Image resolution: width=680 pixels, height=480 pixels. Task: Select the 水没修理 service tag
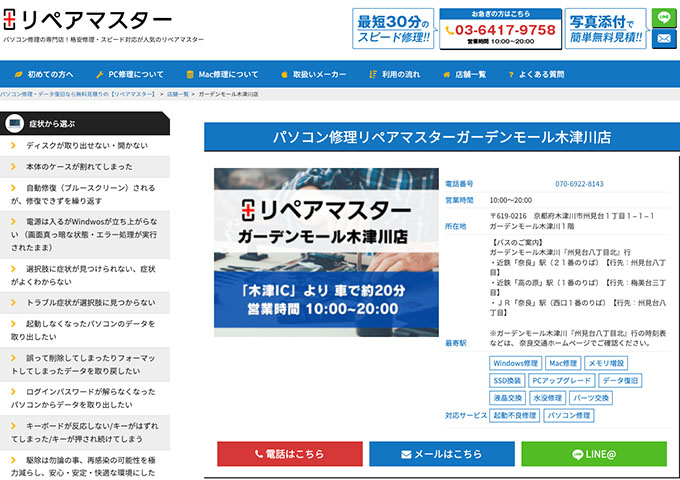click(x=547, y=398)
